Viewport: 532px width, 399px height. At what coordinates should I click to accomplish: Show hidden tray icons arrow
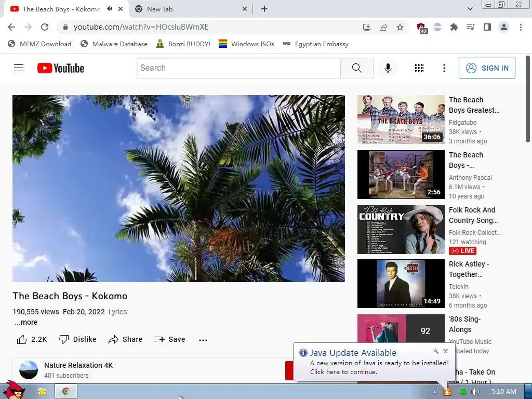pyautogui.click(x=434, y=392)
